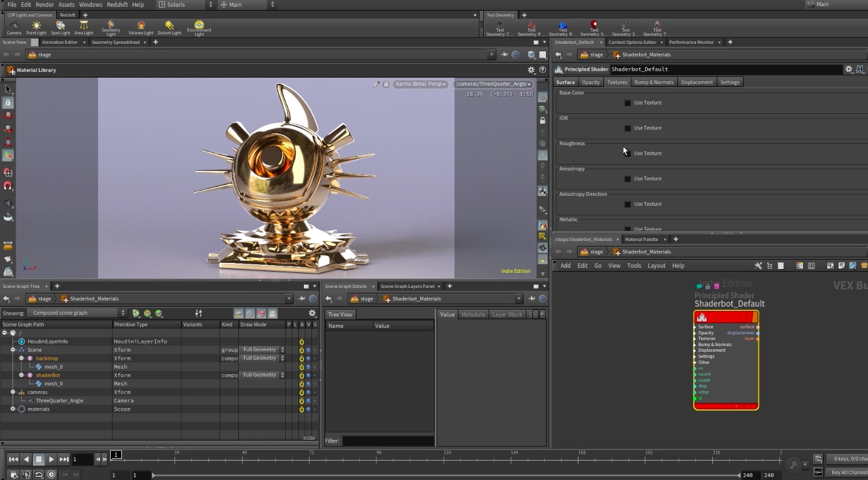Screen dimensions: 868x480
Task: Switch to the Animation Editor tab
Action: pyautogui.click(x=60, y=43)
